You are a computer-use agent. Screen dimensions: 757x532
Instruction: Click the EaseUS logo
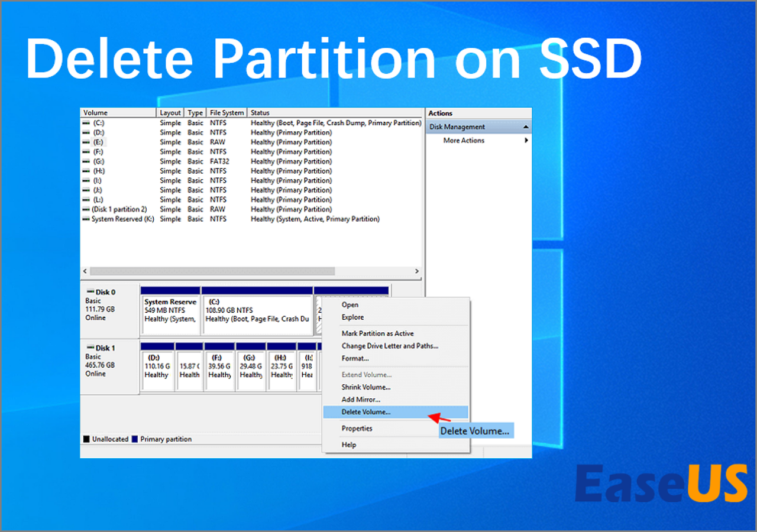[662, 484]
